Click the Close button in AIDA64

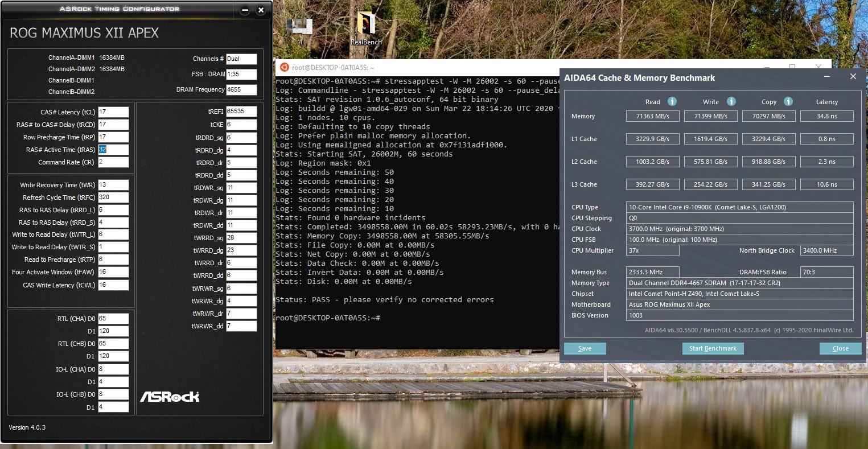tap(840, 348)
